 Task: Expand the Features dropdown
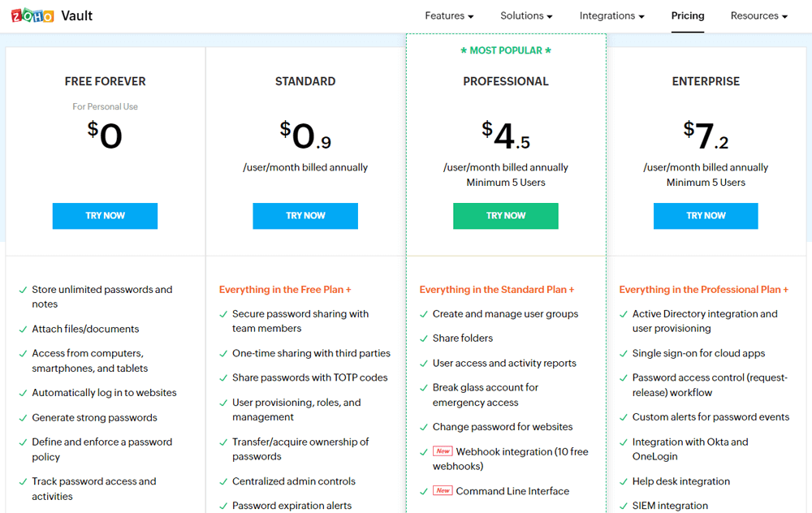coord(448,15)
